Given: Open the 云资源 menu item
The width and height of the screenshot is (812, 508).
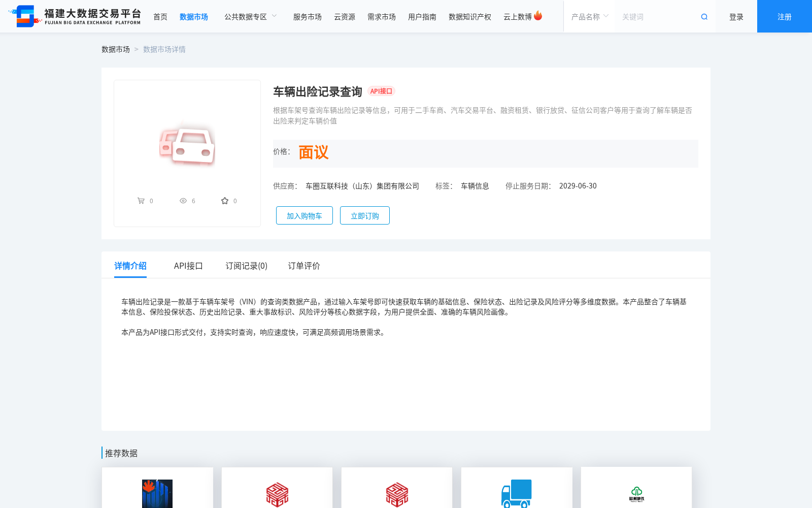Looking at the screenshot, I should coord(345,17).
